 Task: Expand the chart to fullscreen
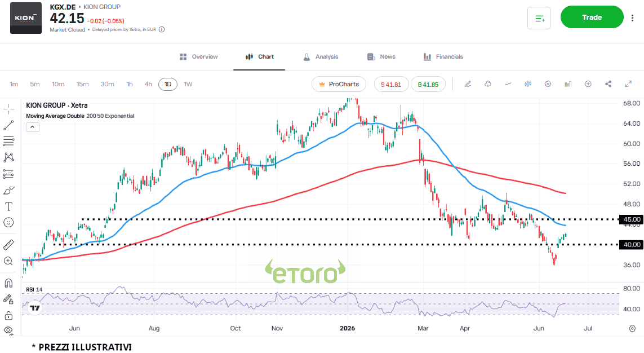[x=628, y=84]
